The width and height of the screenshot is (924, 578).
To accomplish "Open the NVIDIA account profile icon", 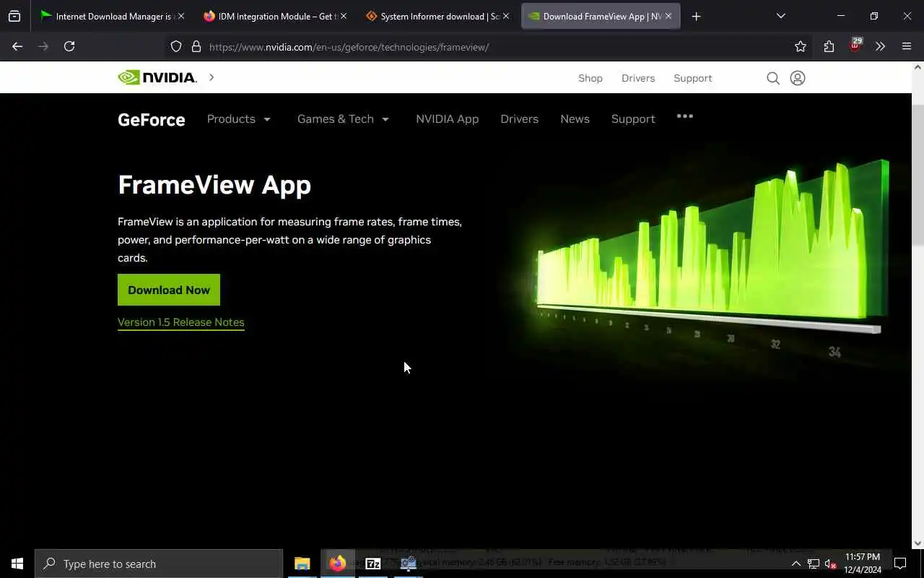I will pyautogui.click(x=798, y=78).
